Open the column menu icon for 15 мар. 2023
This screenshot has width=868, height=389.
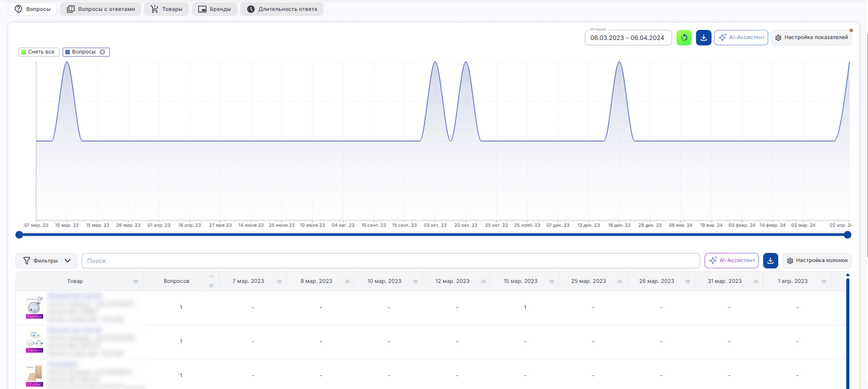pos(551,281)
